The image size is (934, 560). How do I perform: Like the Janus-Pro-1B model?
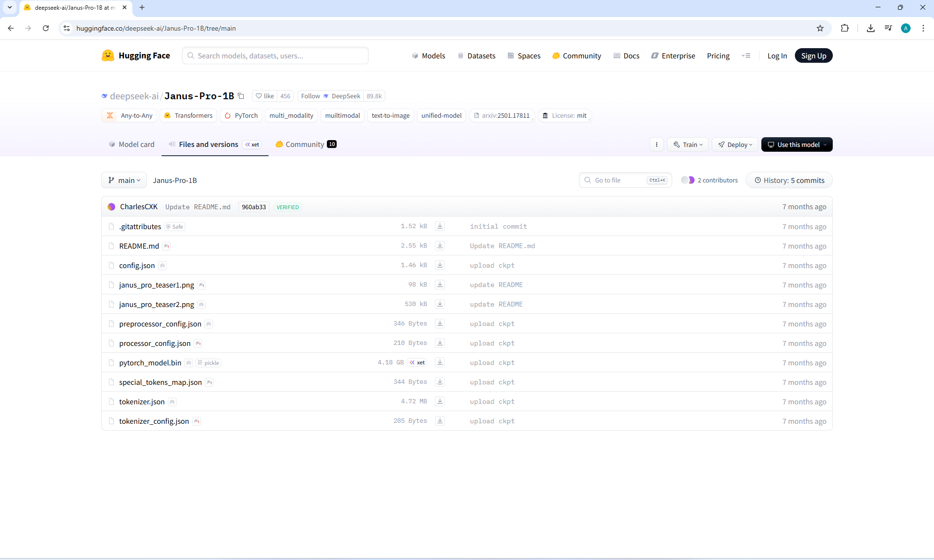tap(265, 96)
